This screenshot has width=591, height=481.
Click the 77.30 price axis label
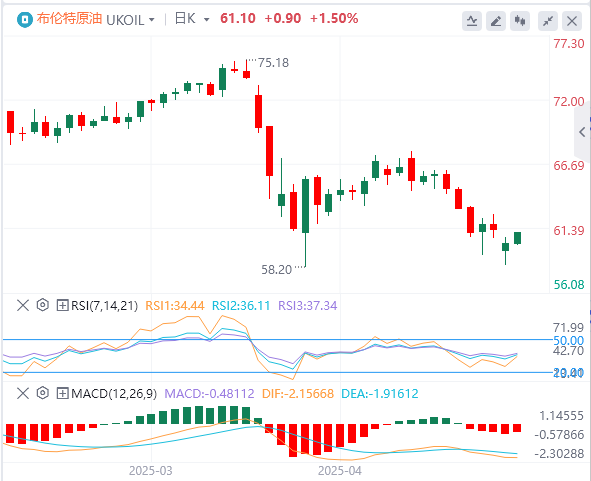[x=569, y=44]
